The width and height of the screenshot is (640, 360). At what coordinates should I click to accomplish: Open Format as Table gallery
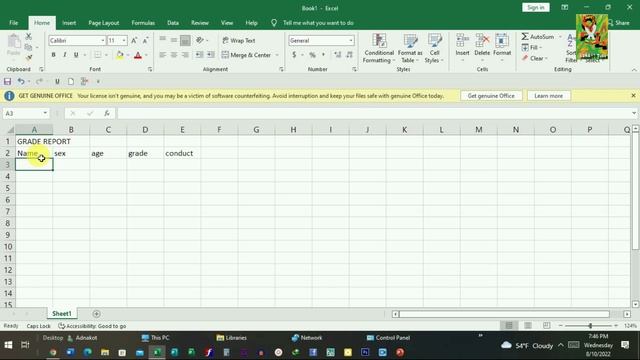click(410, 48)
